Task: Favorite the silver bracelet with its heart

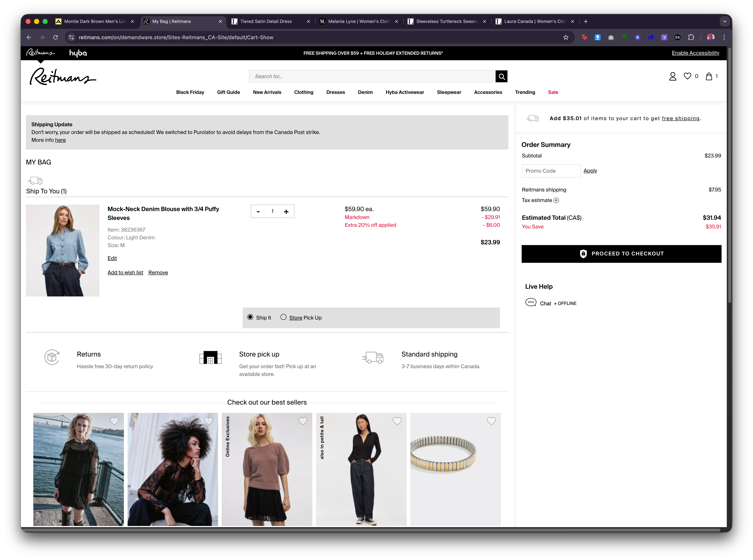Action: coord(491,421)
